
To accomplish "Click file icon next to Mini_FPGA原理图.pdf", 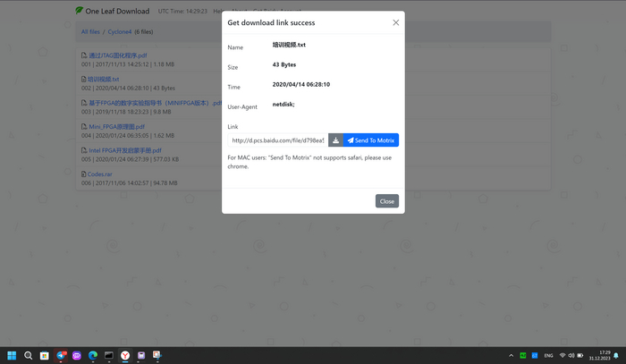I will pos(84,126).
